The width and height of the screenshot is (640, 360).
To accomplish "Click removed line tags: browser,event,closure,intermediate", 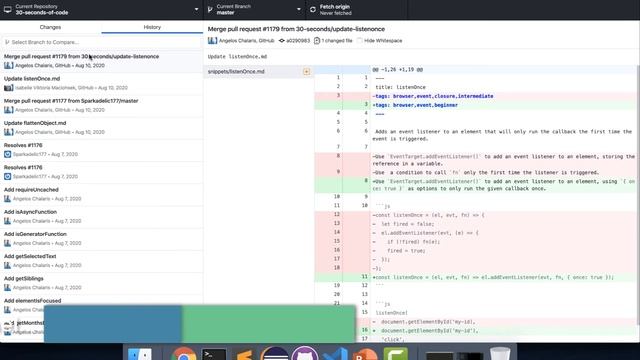I will click(x=433, y=96).
